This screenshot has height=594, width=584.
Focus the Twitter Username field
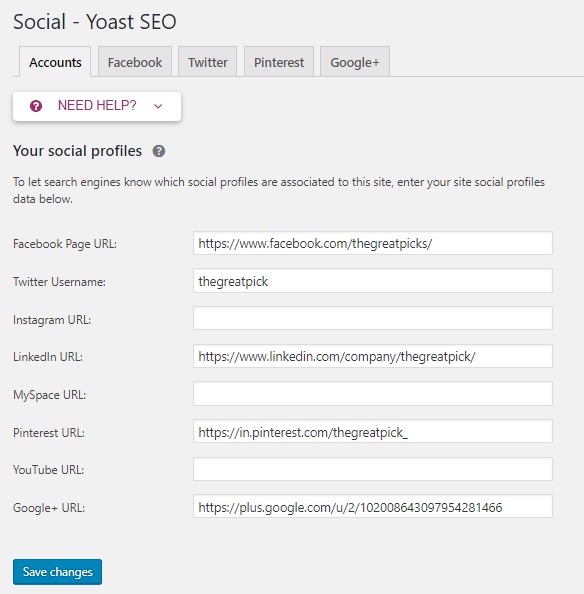tap(373, 281)
